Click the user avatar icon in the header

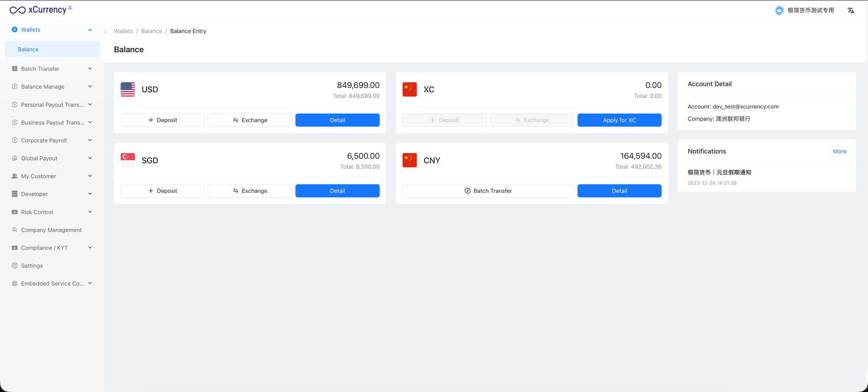point(779,11)
